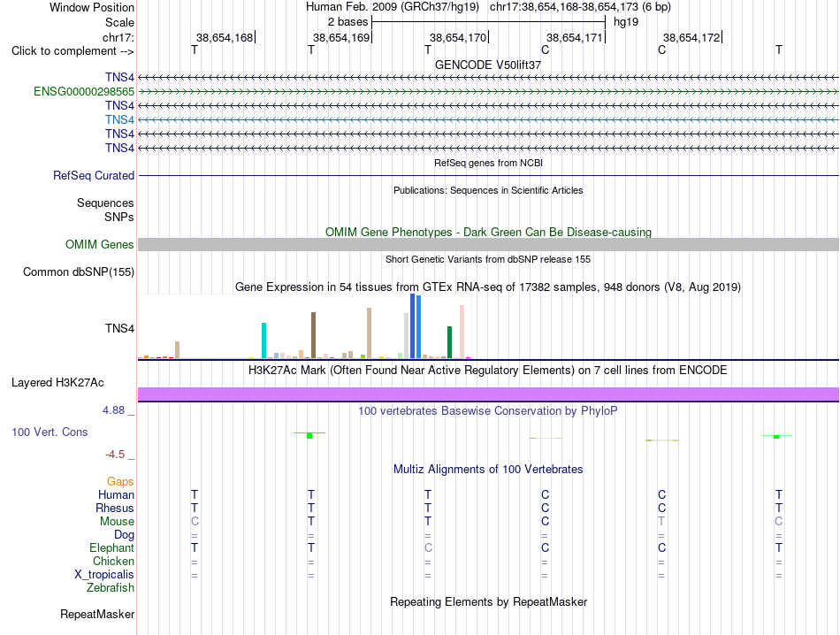Click the 'Click to complement -->' label
Image resolution: width=840 pixels, height=635 pixels.
point(73,51)
